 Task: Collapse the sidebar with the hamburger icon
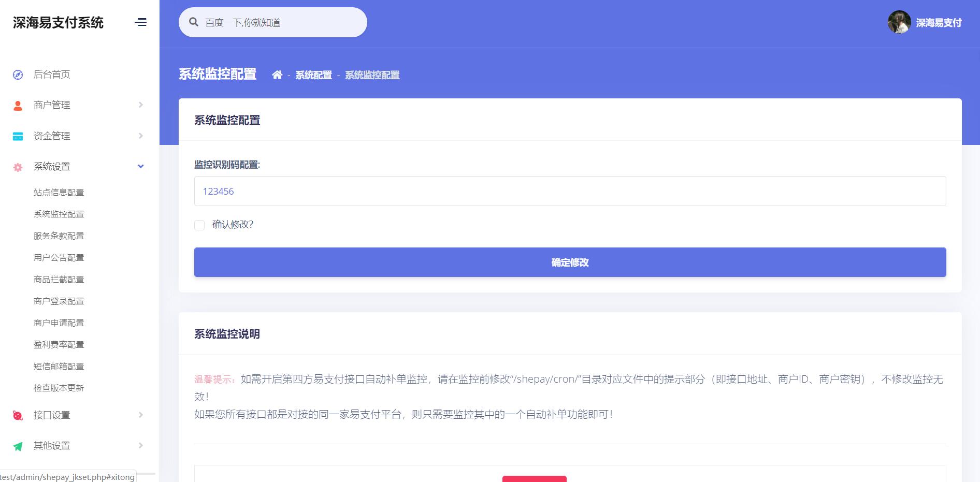[141, 22]
